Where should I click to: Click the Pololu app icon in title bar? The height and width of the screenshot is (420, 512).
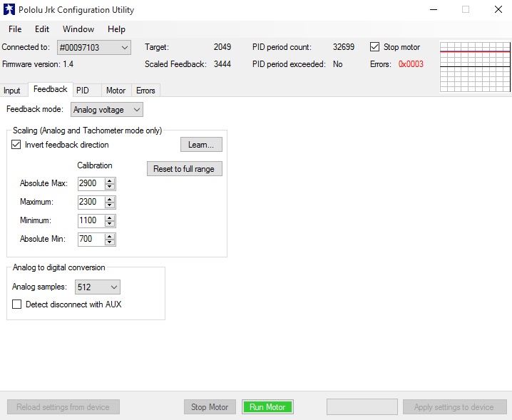[9, 9]
